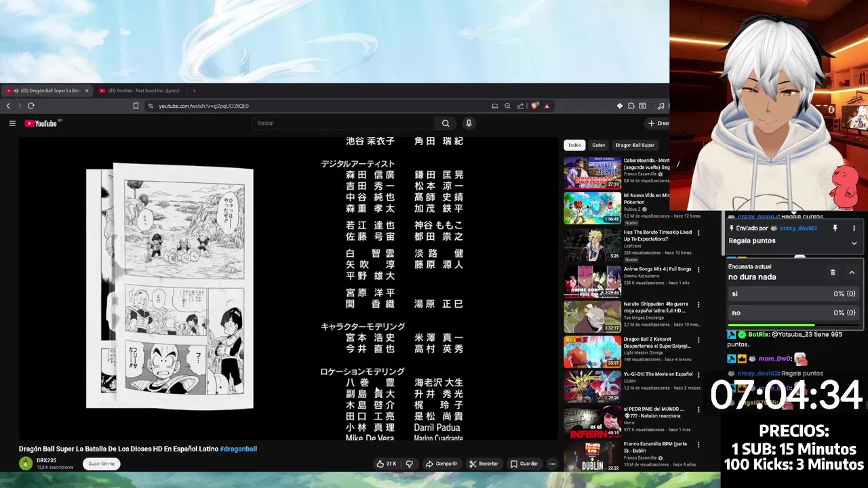
Task: Reload the page with the refresh icon
Action: point(31,106)
